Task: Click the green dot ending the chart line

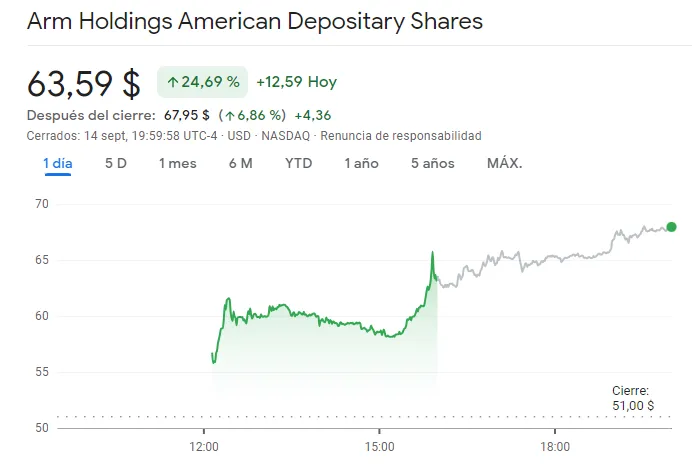Action: pos(671,227)
